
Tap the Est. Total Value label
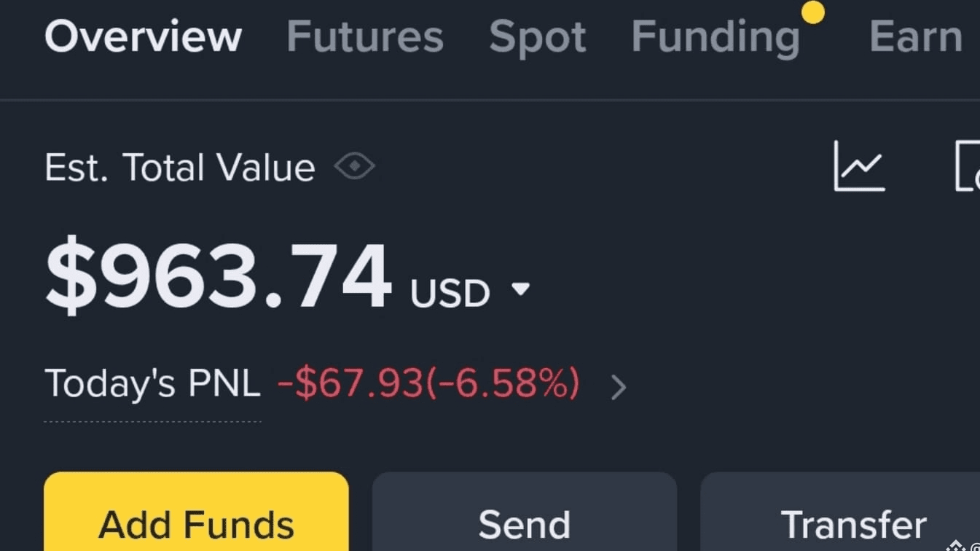point(180,168)
